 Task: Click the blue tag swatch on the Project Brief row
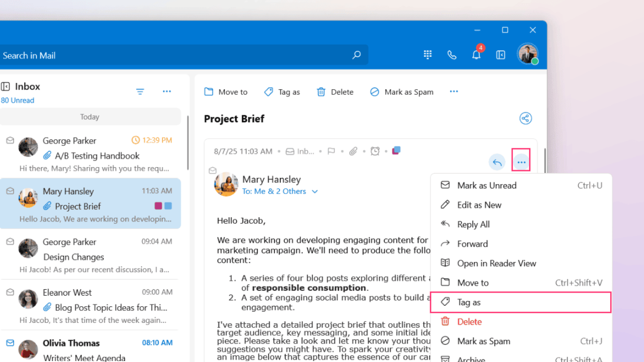pyautogui.click(x=168, y=206)
